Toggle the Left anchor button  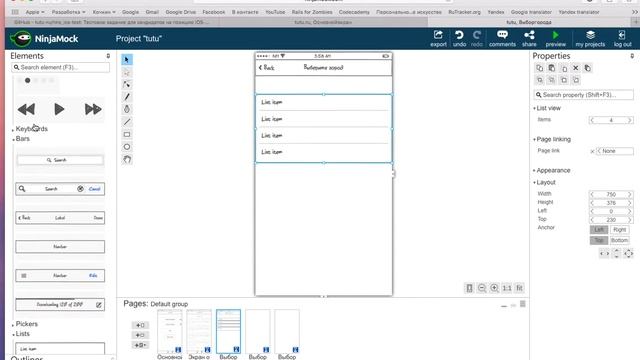point(599,230)
